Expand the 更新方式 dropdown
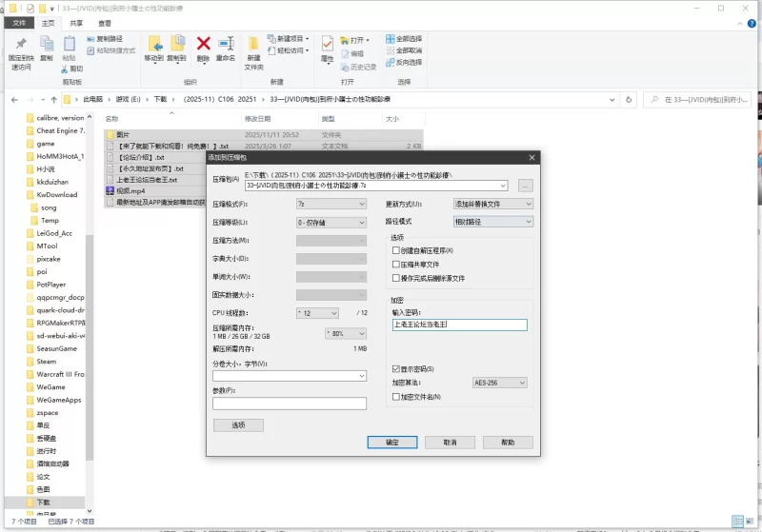Image resolution: width=762 pixels, height=532 pixels. [x=492, y=204]
